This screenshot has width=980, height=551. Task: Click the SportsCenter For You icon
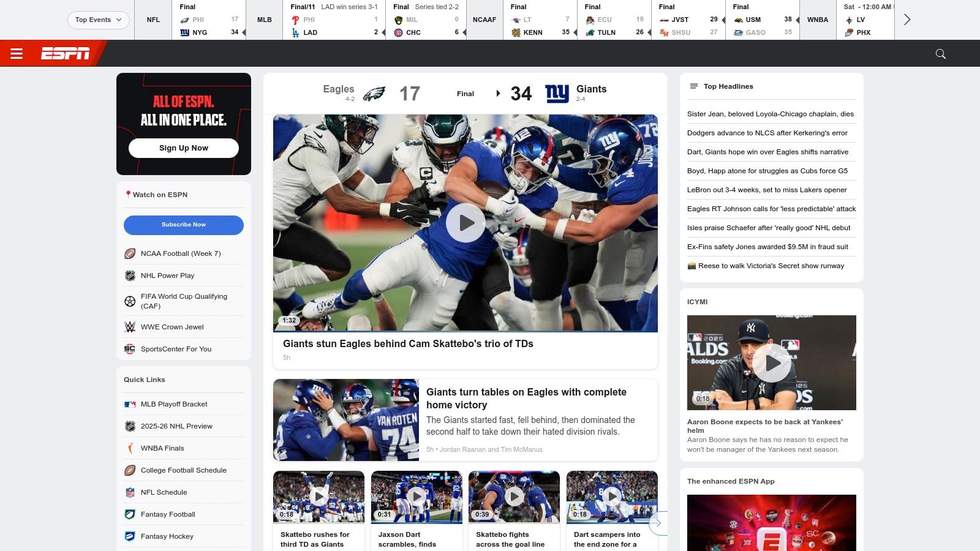click(x=130, y=349)
